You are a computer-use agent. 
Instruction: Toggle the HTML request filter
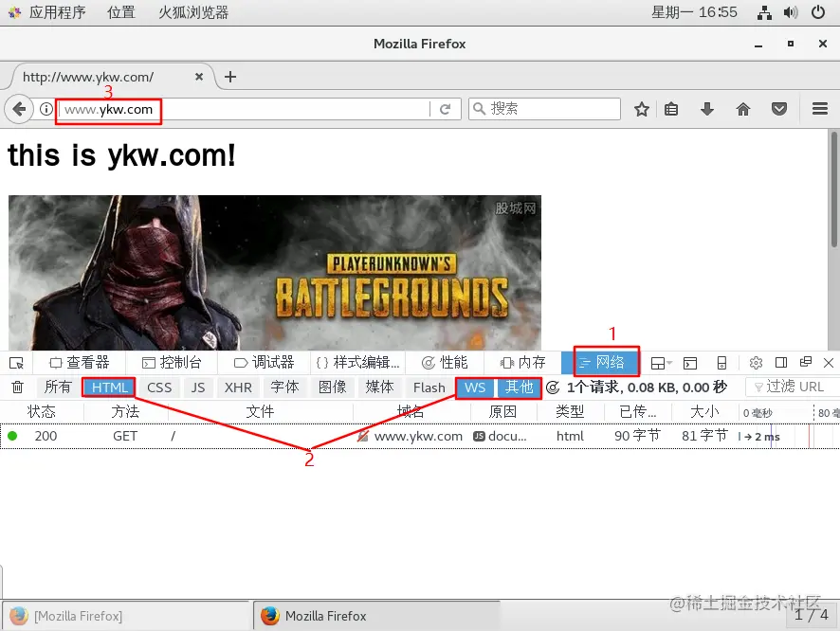pos(109,388)
